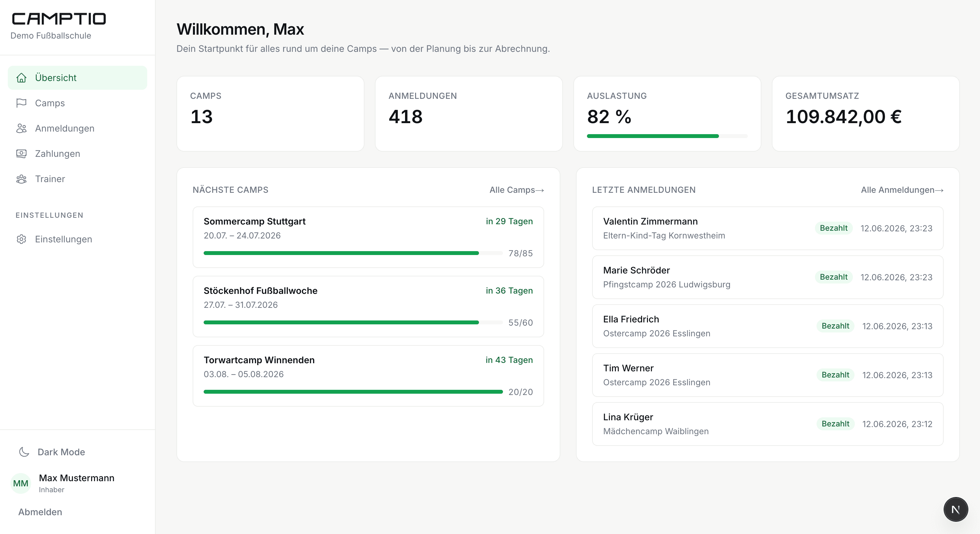Screen dimensions: 980x534
Task: Click the Trainer group icon
Action: pos(21,179)
